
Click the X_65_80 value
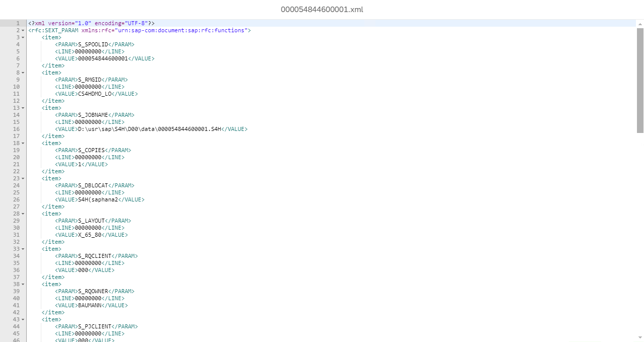click(90, 235)
